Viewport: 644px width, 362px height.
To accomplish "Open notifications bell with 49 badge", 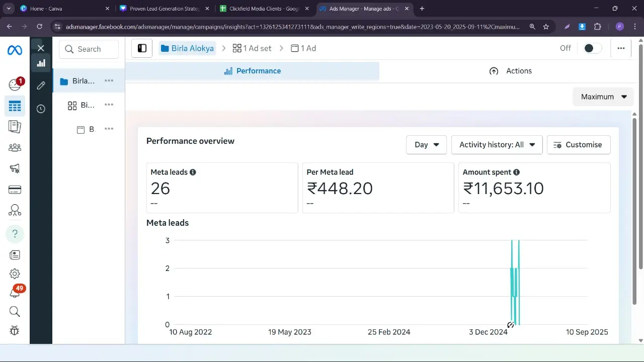I will tap(15, 293).
